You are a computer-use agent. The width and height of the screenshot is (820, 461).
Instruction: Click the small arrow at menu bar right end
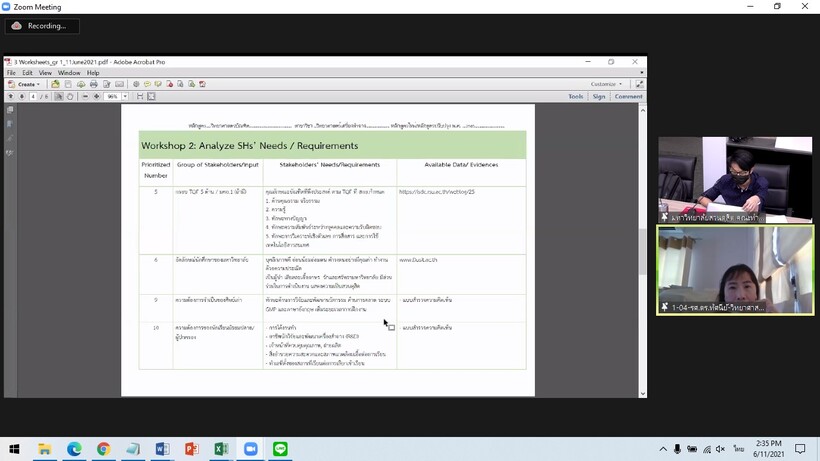coord(642,73)
